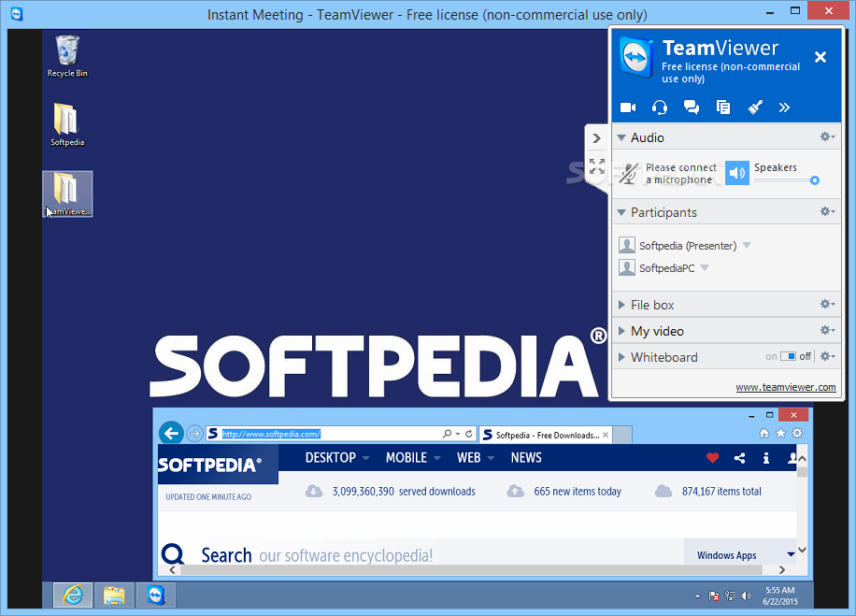Select the TeamViewer folder on desktop
The image size is (856, 616).
tap(67, 194)
